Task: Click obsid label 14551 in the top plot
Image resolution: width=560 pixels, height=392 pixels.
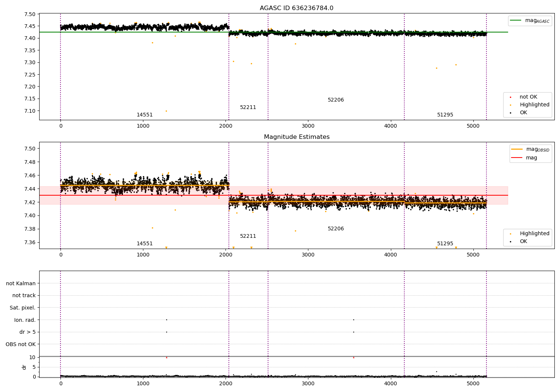Action: point(144,115)
